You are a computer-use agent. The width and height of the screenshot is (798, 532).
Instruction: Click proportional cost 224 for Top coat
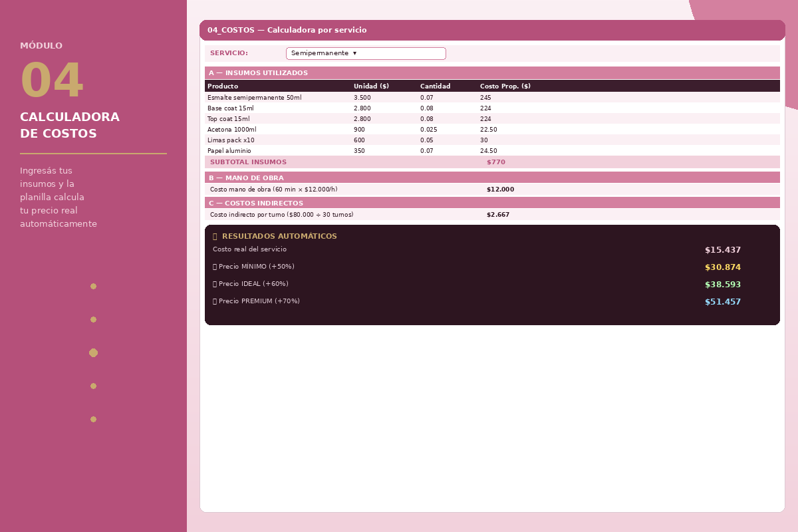pos(485,119)
